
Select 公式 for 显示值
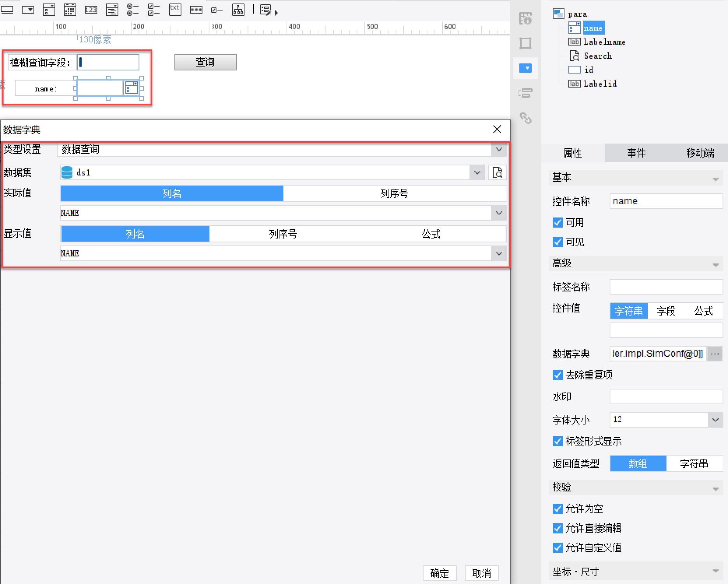tap(431, 234)
